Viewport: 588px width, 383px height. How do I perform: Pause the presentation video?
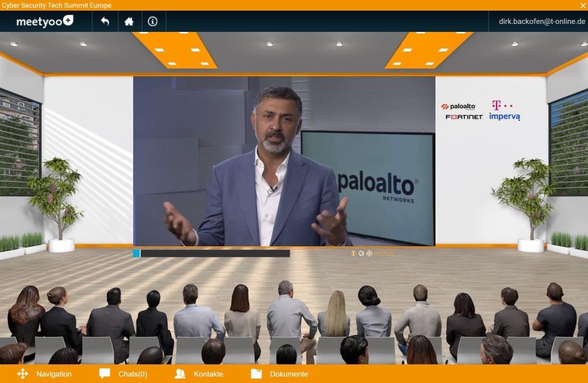click(x=353, y=253)
